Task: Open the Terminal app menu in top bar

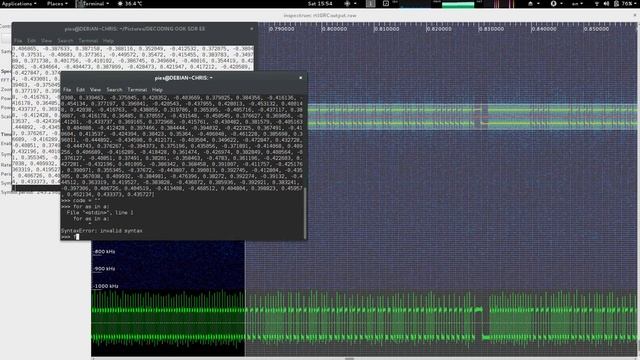Action: [x=93, y=4]
